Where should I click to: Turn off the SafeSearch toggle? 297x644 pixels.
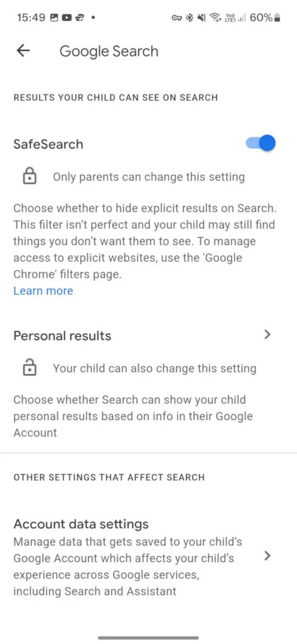[261, 143]
